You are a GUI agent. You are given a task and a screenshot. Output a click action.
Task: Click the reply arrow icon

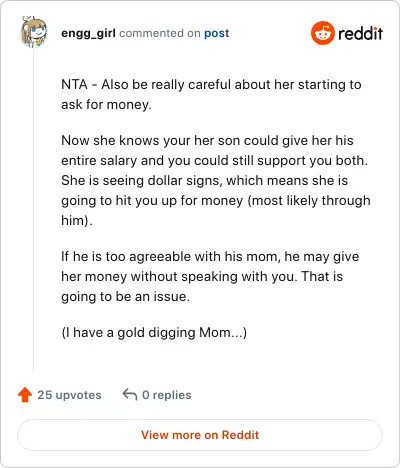click(130, 395)
